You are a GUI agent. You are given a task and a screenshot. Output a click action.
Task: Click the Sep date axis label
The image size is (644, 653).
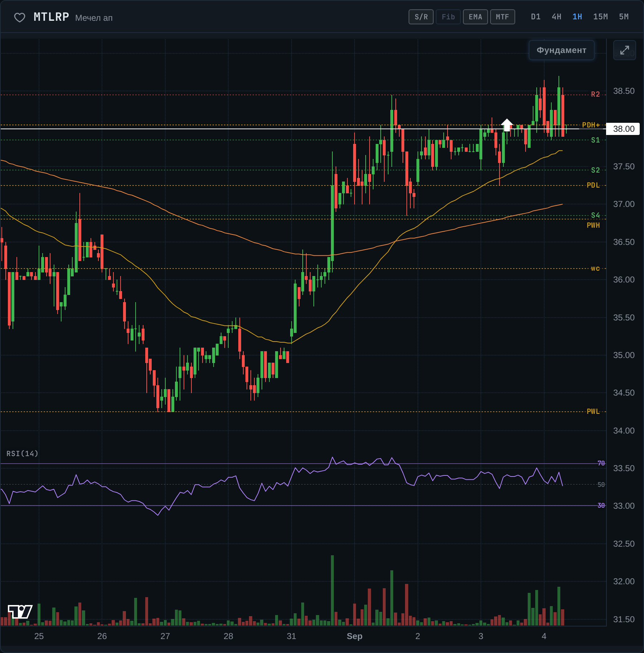pyautogui.click(x=355, y=636)
